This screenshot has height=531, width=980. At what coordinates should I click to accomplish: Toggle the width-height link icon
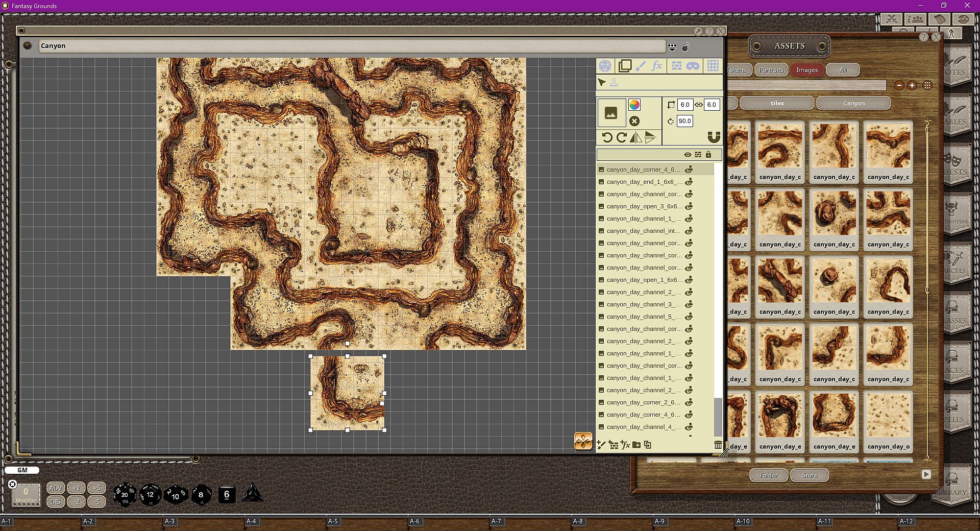click(699, 105)
